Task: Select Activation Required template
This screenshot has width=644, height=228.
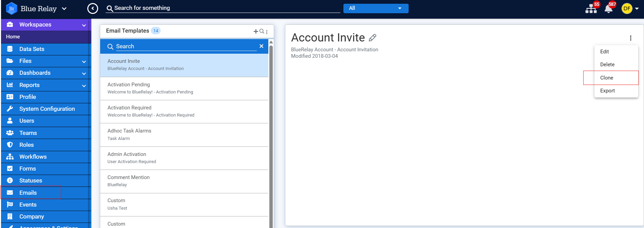Action: (184, 111)
